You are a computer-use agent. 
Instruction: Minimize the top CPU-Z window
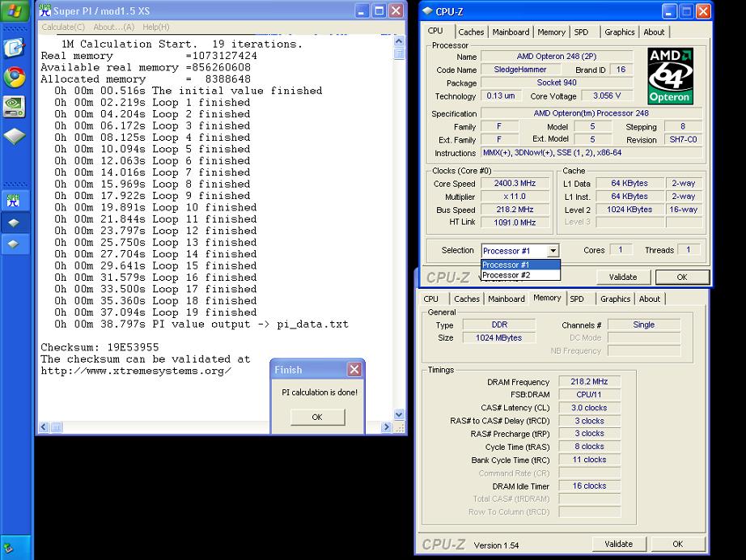[669, 11]
